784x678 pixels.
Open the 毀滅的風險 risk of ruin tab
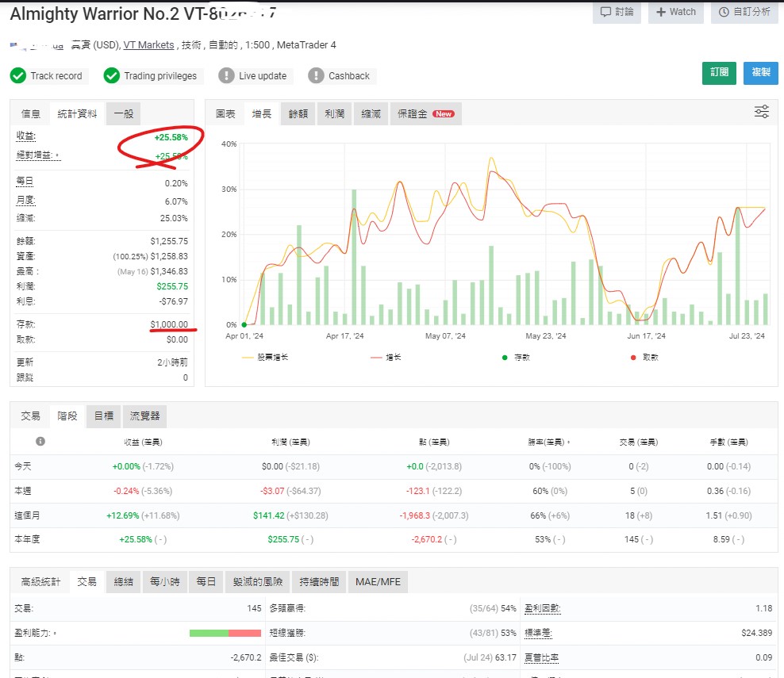tap(258, 581)
